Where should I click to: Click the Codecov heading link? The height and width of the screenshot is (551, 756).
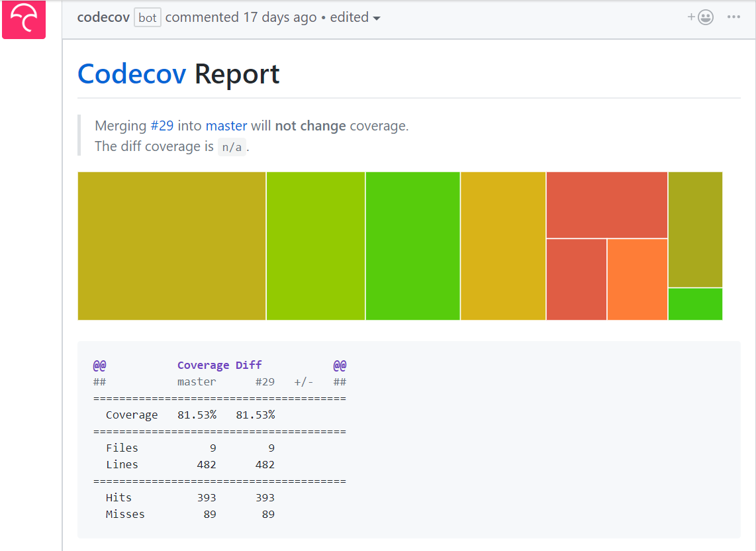point(131,74)
